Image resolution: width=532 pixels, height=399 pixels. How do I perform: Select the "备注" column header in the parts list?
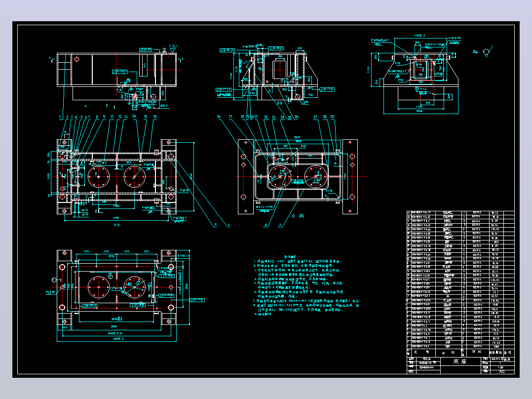(508, 353)
